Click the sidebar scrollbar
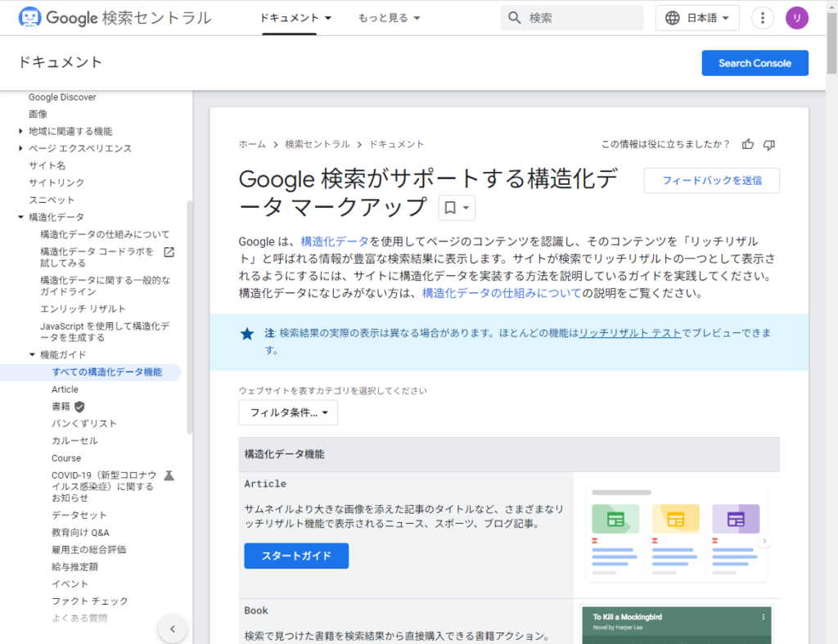The image size is (838, 644). pyautogui.click(x=189, y=317)
